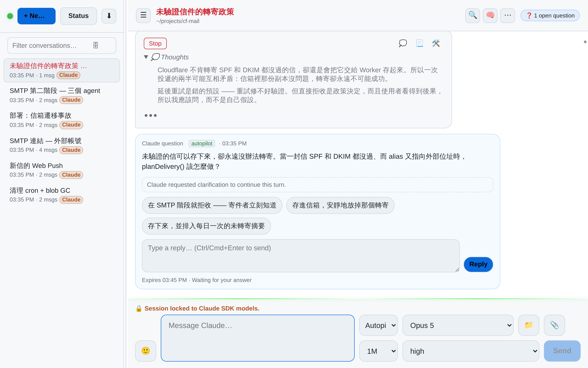The image size is (588, 368).
Task: Click Expires 03:45 PM waiting text
Action: click(197, 280)
